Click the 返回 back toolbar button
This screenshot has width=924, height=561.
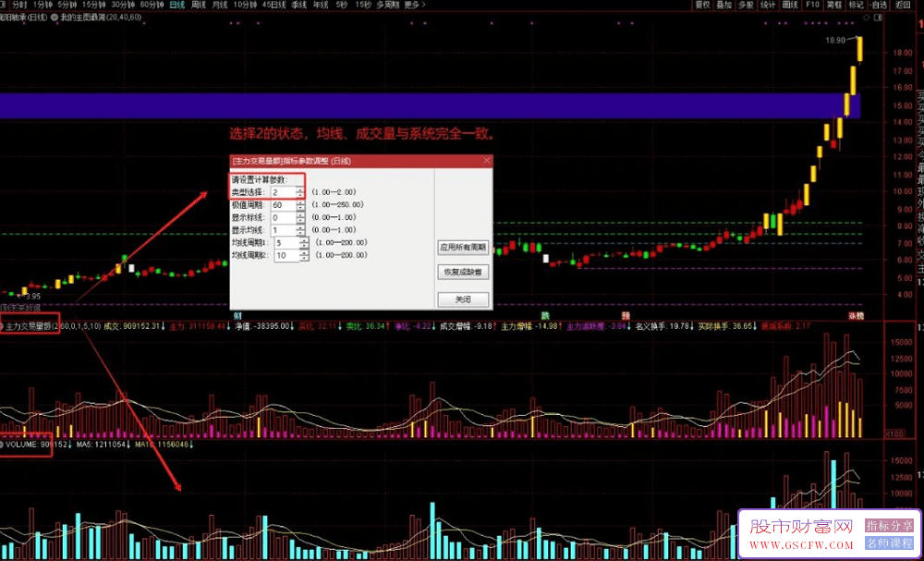pyautogui.click(x=902, y=5)
